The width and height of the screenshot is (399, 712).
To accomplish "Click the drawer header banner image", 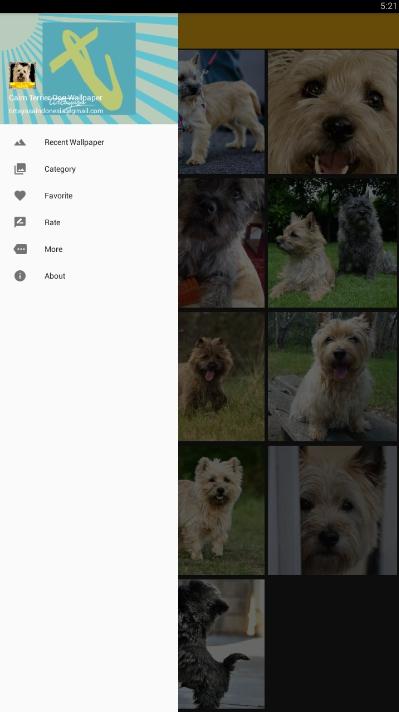I will pyautogui.click(x=89, y=68).
